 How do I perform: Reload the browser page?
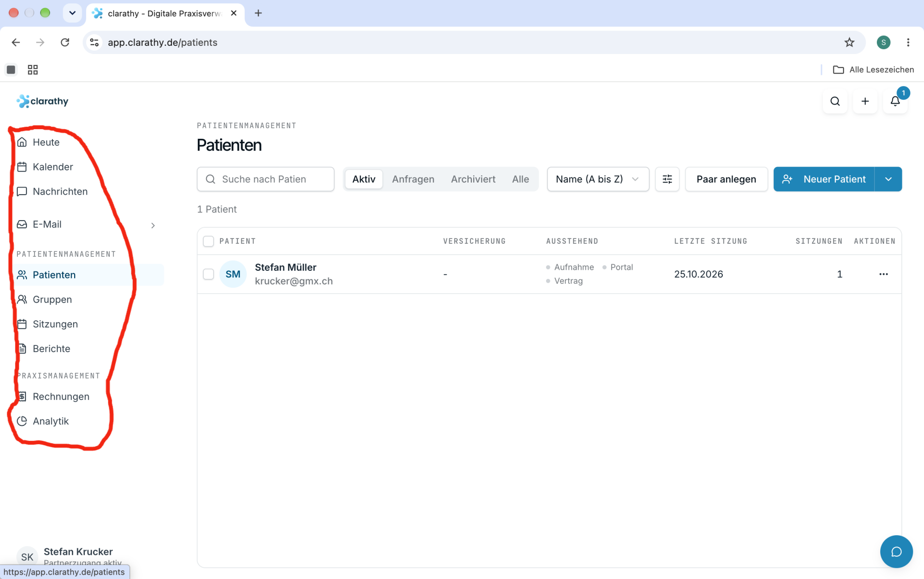(x=65, y=42)
